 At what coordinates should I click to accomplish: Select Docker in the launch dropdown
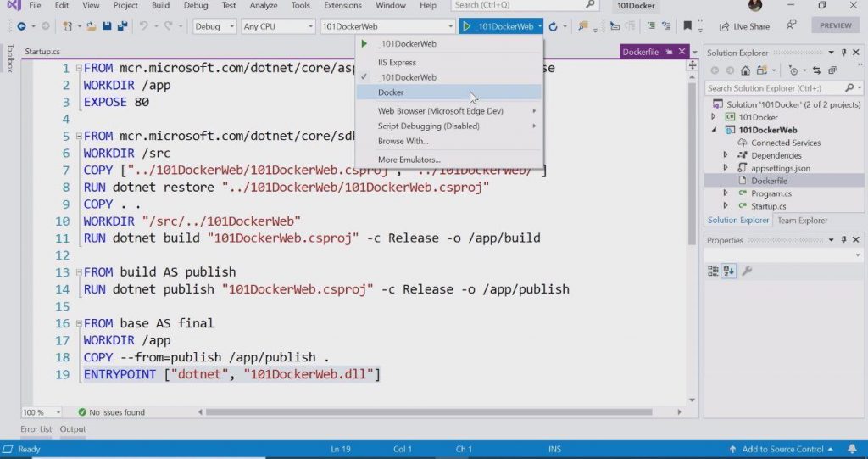pos(449,92)
